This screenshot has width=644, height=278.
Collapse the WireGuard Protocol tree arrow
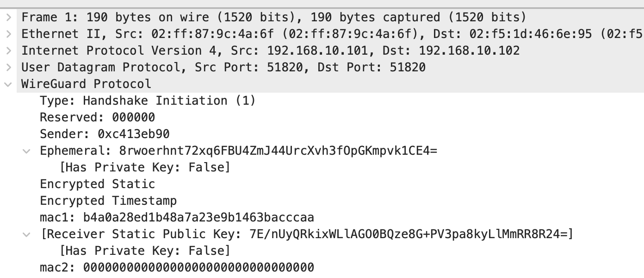(8, 84)
